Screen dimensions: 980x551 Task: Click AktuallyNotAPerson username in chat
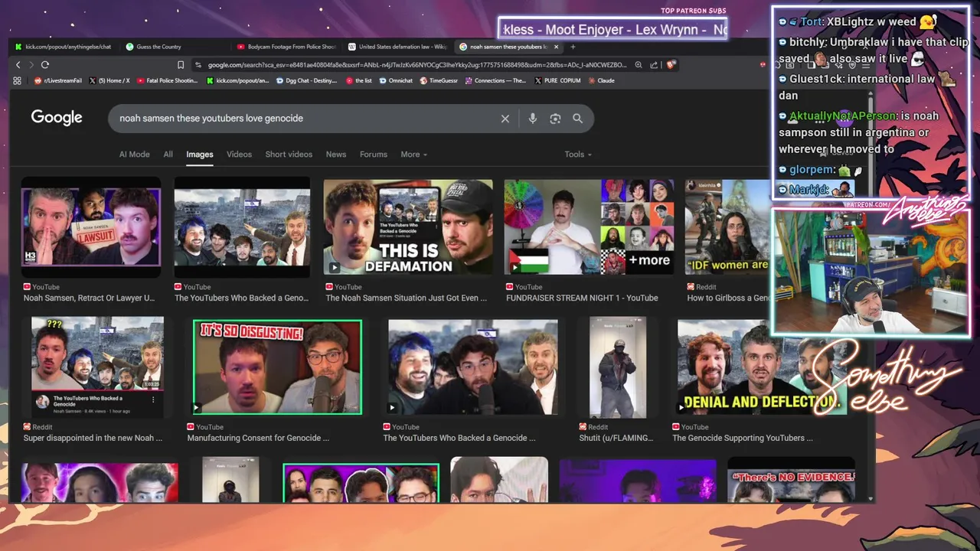[842, 116]
